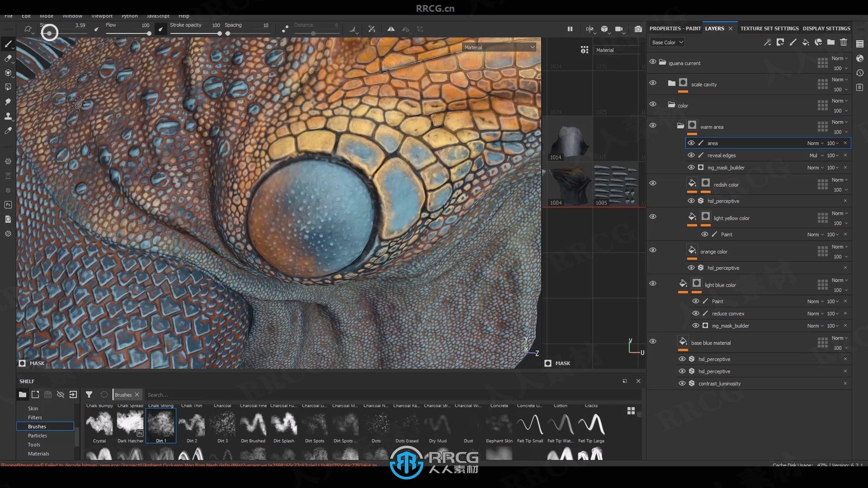Viewport: 868px width, 488px height.
Task: Click the Photoshop export icon in left toolbar
Action: pyautogui.click(x=8, y=205)
